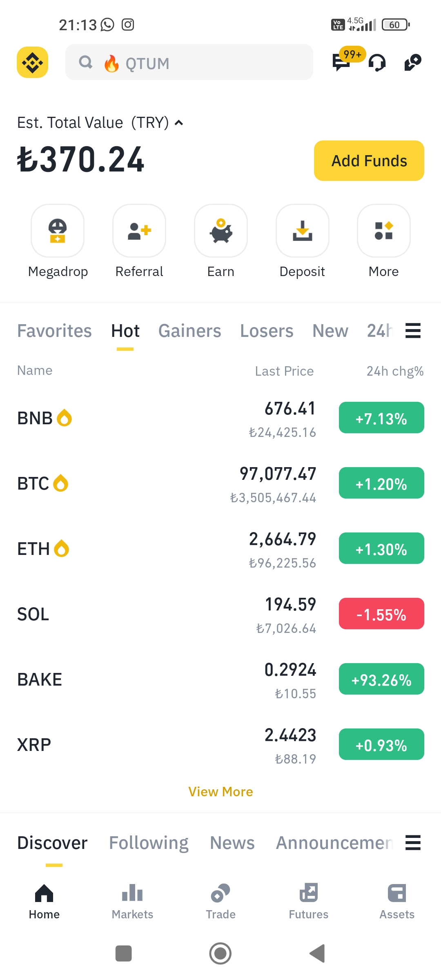Expand Est. Total Value currency arrow
This screenshot has width=441, height=980.
179,122
